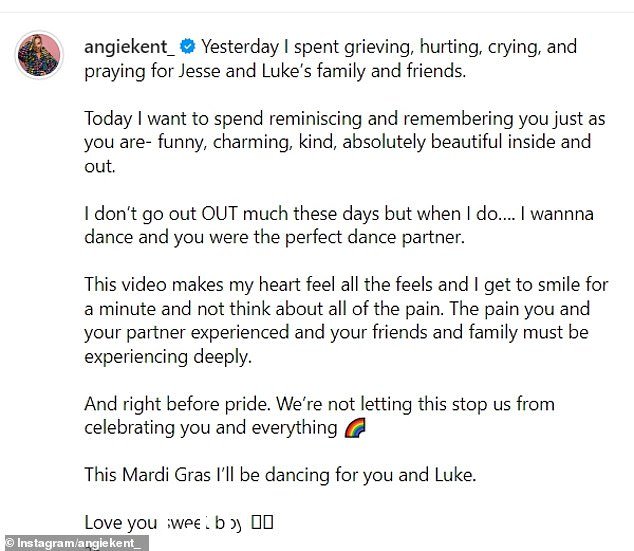Select the 'Yesterday I spent grieving' opening line
The height and width of the screenshot is (551, 634).
[x=389, y=47]
